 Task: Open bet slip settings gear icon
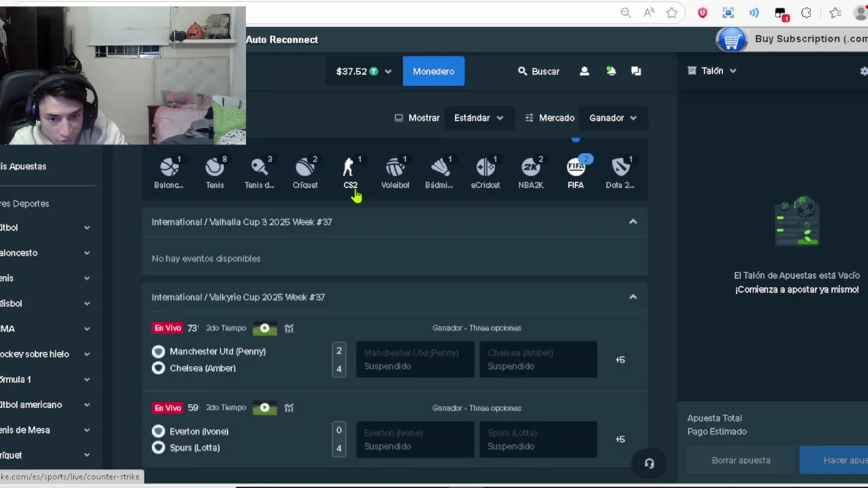[863, 70]
